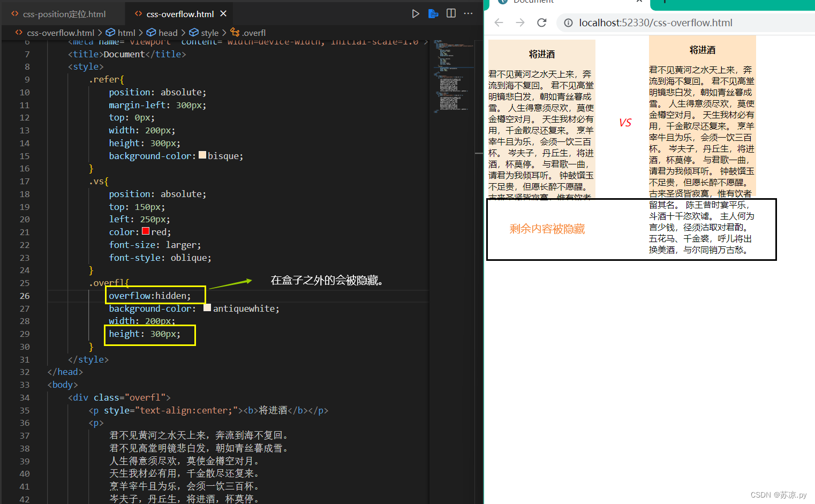Click line number 34 in the gutter
The width and height of the screenshot is (815, 504).
[25, 397]
